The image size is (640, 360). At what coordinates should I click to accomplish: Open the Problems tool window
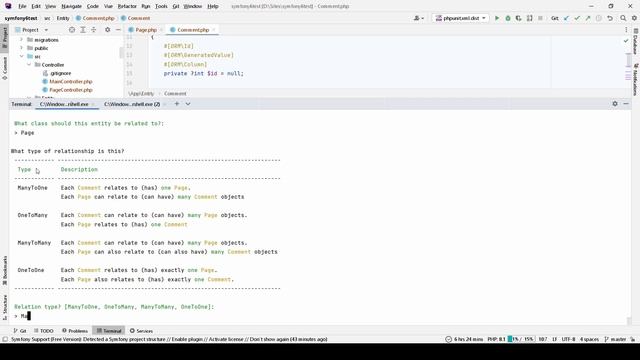pos(75,331)
